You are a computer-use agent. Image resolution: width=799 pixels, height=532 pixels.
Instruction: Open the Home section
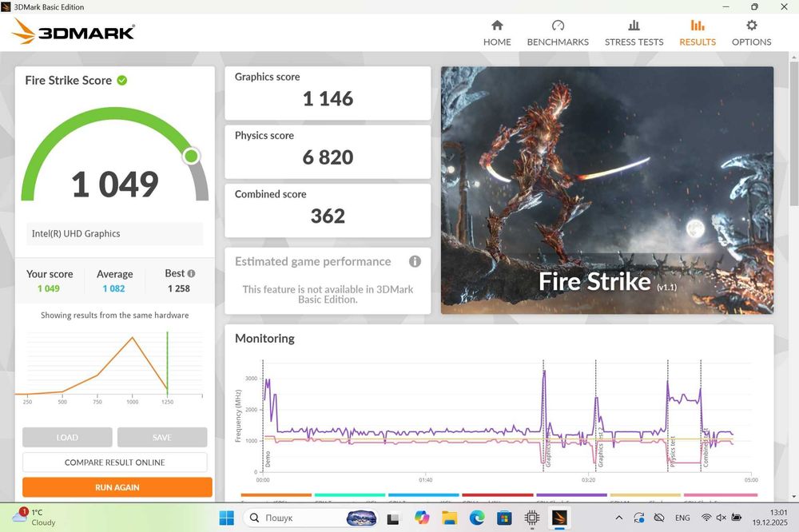(x=497, y=33)
